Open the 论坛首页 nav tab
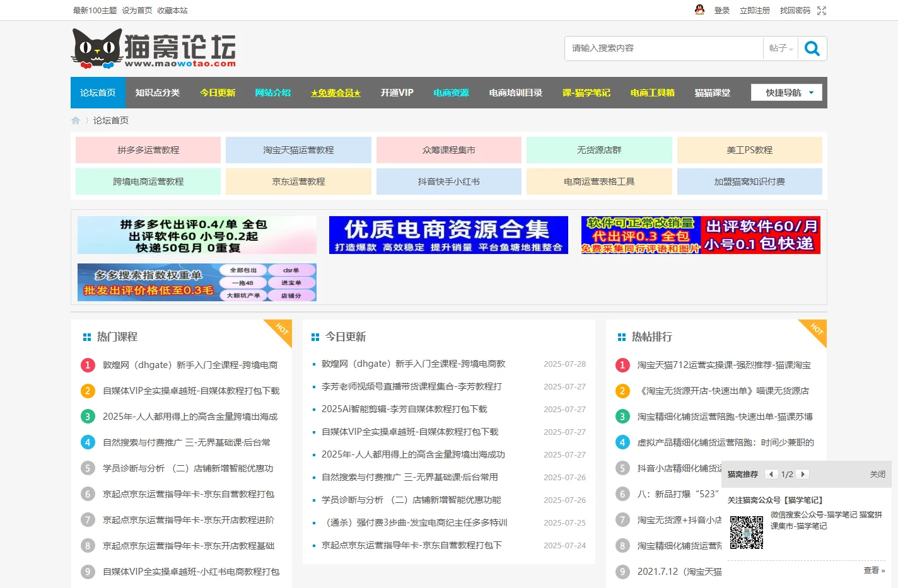898x588 pixels. [x=98, y=93]
